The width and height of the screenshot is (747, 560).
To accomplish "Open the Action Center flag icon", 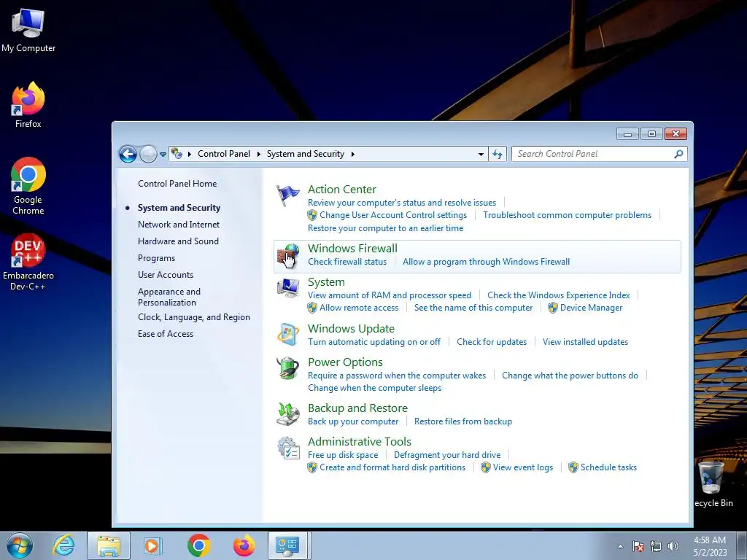I will point(288,195).
